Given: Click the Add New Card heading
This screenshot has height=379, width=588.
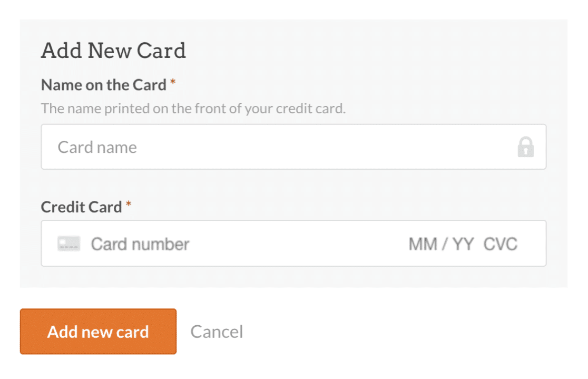Looking at the screenshot, I should tap(113, 51).
